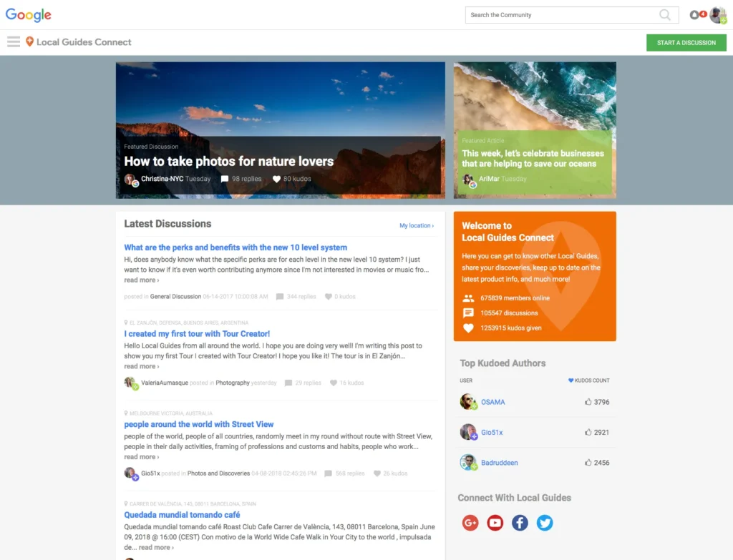
Task: Open the notifications bell icon
Action: (x=694, y=15)
